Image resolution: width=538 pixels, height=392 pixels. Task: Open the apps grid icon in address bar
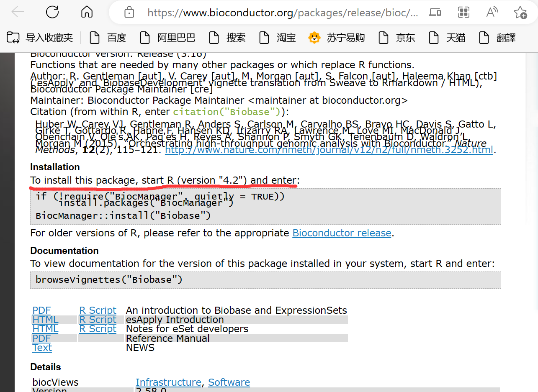(463, 12)
